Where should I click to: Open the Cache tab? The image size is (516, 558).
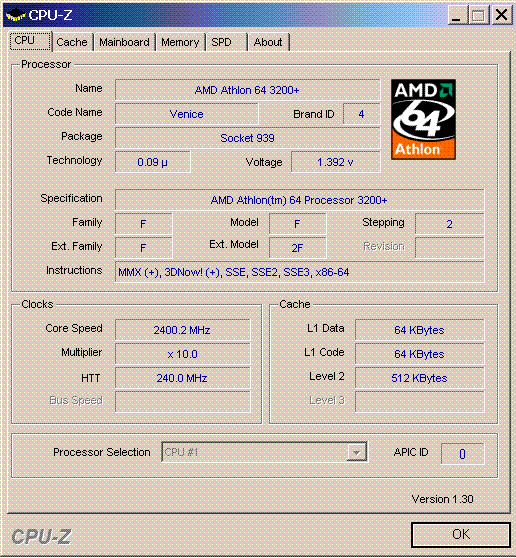(x=72, y=42)
